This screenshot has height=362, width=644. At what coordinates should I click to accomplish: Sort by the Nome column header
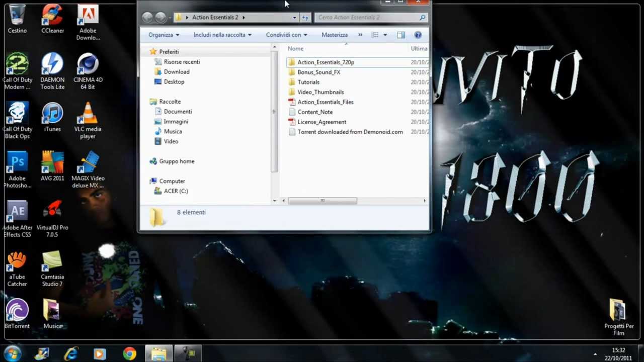(x=295, y=49)
